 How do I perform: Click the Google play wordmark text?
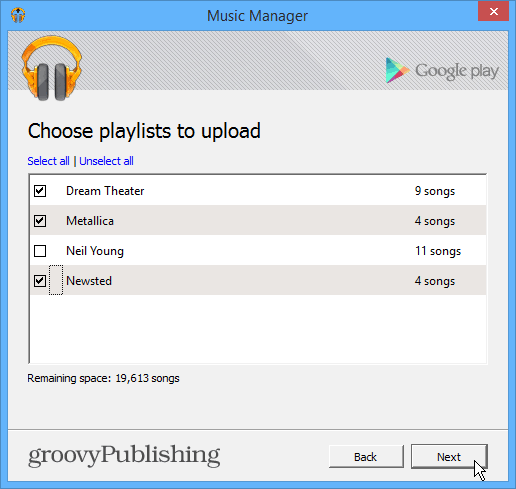point(457,71)
